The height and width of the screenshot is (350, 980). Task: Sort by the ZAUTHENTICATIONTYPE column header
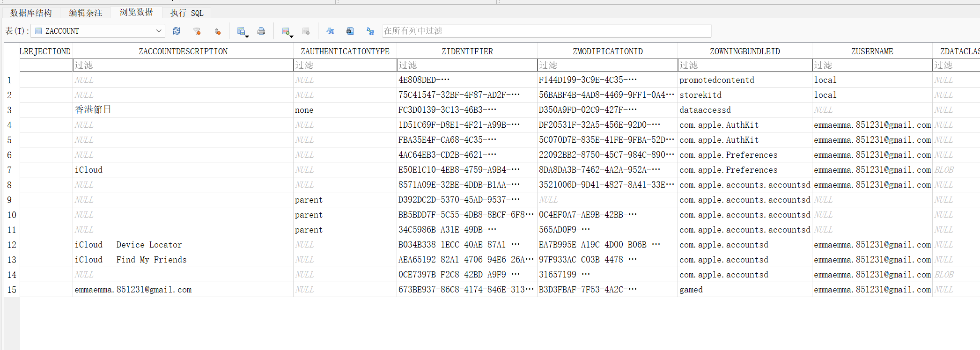click(345, 51)
